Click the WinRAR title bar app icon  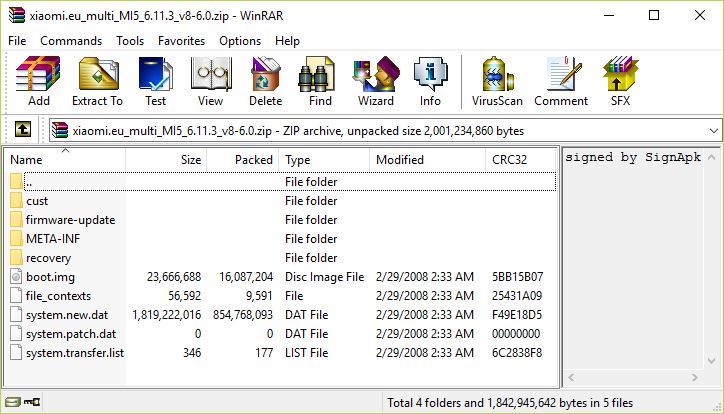[17, 15]
